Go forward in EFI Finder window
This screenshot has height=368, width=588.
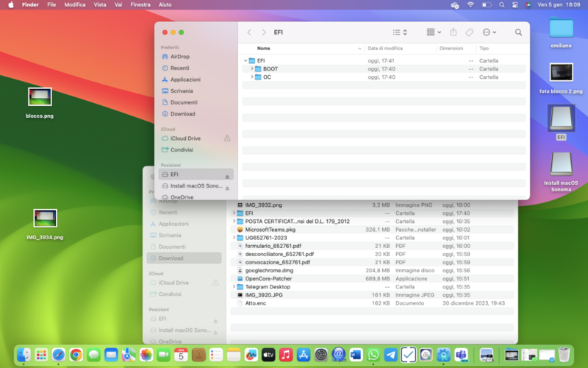(x=264, y=32)
